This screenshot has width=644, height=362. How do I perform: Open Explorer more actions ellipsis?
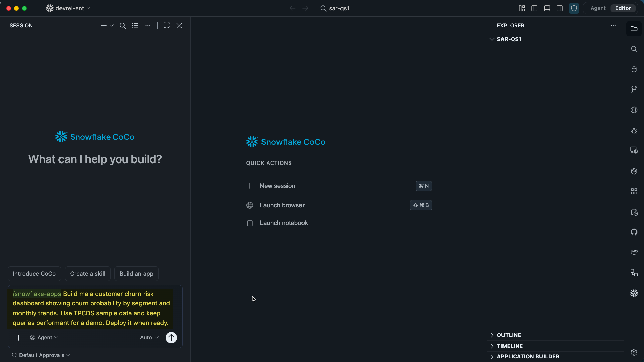point(613,26)
